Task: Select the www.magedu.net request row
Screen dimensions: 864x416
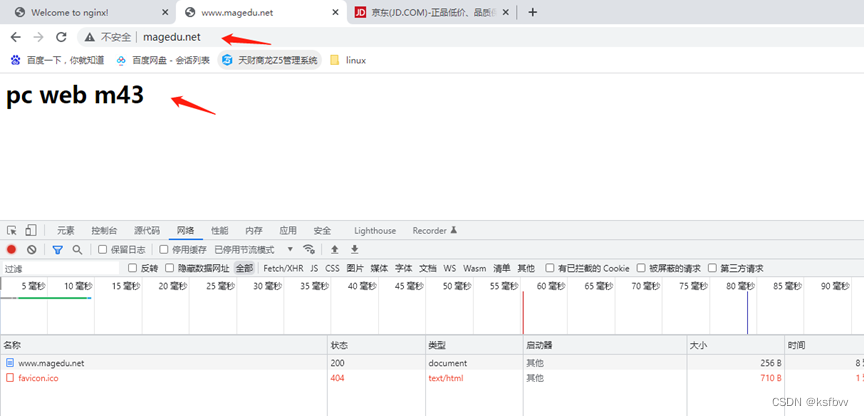Action: (432, 363)
